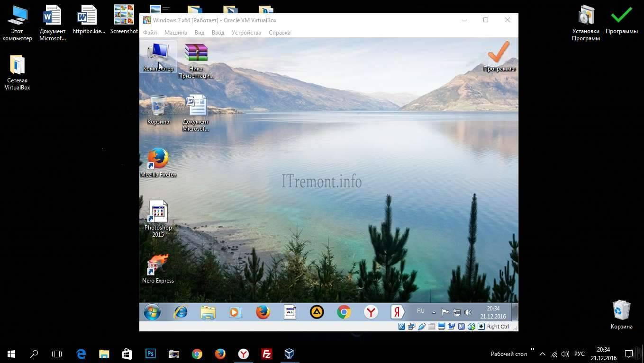Switch the guest RU language indicator
The width and height of the screenshot is (644, 363).
(x=421, y=311)
